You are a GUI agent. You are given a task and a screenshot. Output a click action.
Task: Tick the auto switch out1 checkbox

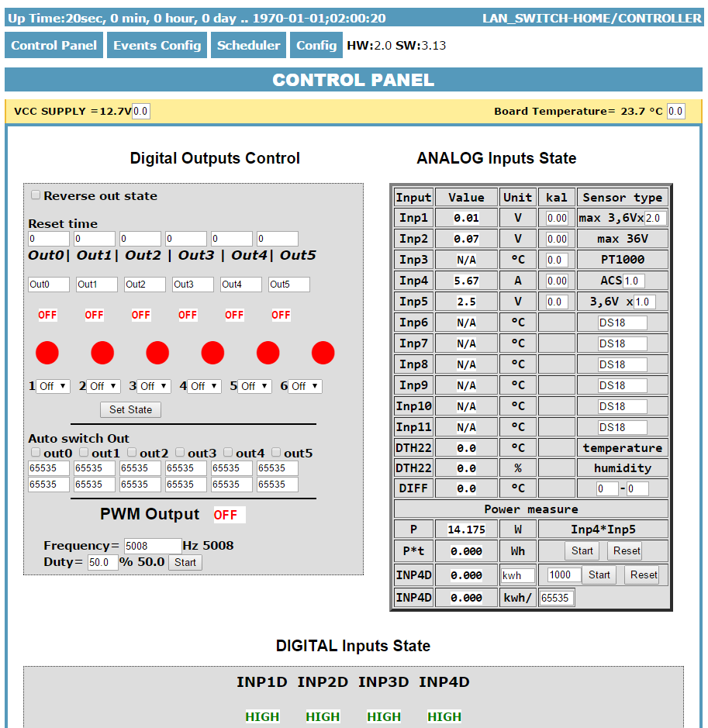point(84,452)
